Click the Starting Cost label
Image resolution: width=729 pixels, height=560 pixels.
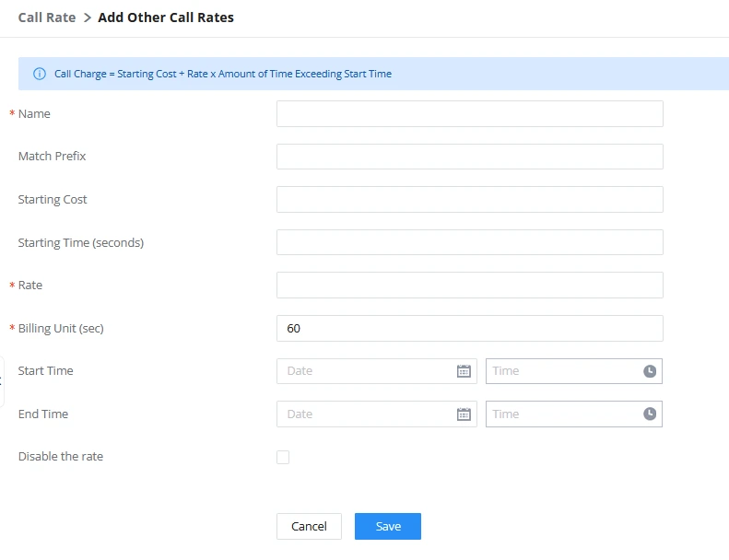pyautogui.click(x=53, y=199)
